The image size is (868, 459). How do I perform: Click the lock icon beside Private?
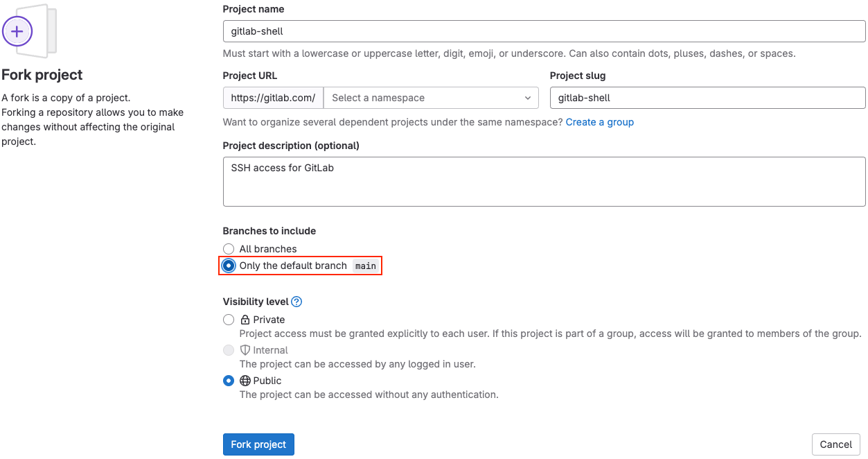point(245,320)
